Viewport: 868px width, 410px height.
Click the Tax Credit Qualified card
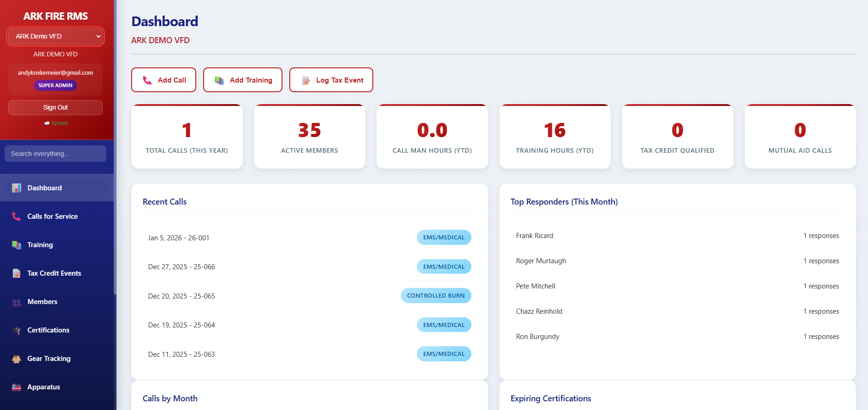pyautogui.click(x=678, y=136)
